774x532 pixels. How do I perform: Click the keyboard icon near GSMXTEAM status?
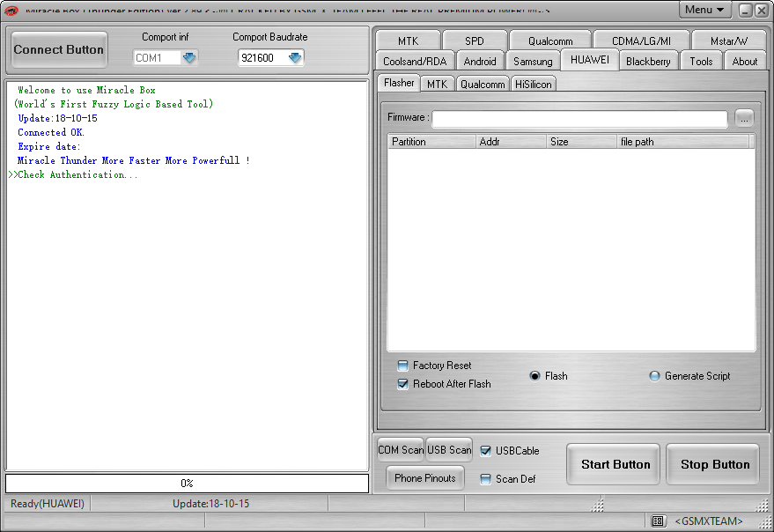coord(659,521)
